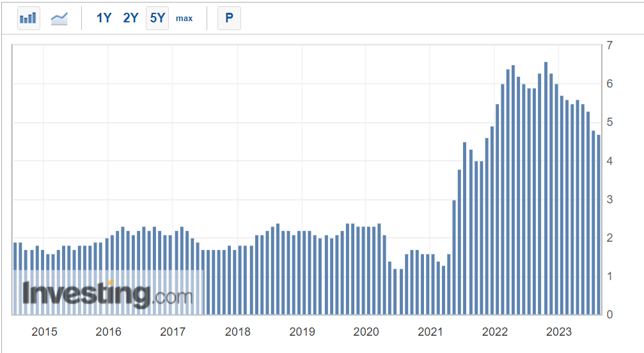Click the 2017 axis label
Image resolution: width=644 pixels, height=353 pixels.
click(173, 332)
